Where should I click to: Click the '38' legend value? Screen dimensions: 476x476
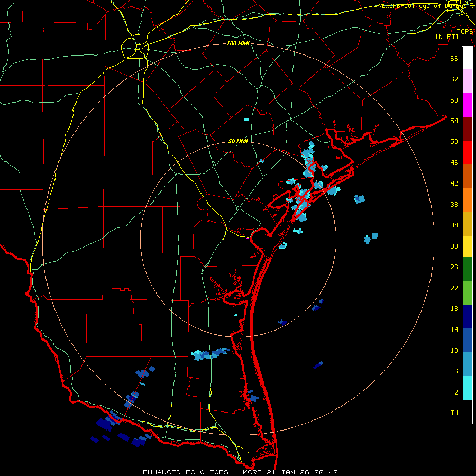point(454,204)
